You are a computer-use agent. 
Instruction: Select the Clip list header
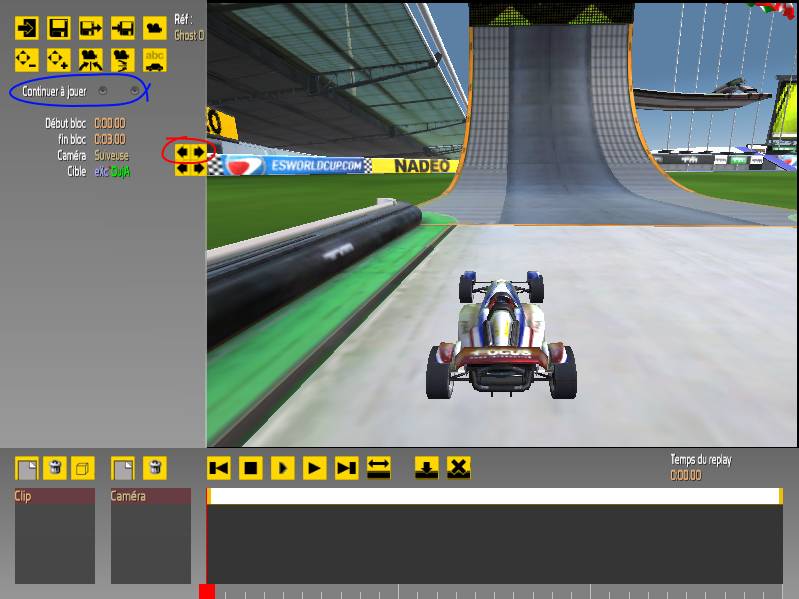point(55,496)
